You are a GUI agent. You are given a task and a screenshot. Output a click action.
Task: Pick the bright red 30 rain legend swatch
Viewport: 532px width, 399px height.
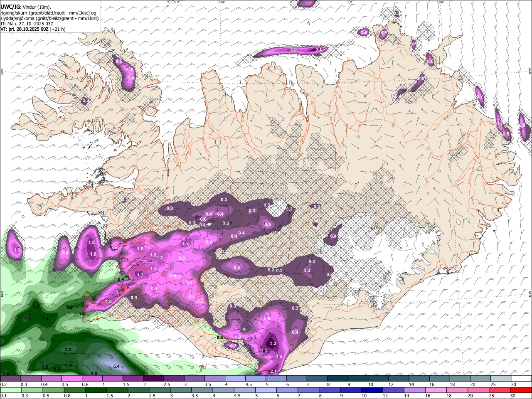pos(521,390)
